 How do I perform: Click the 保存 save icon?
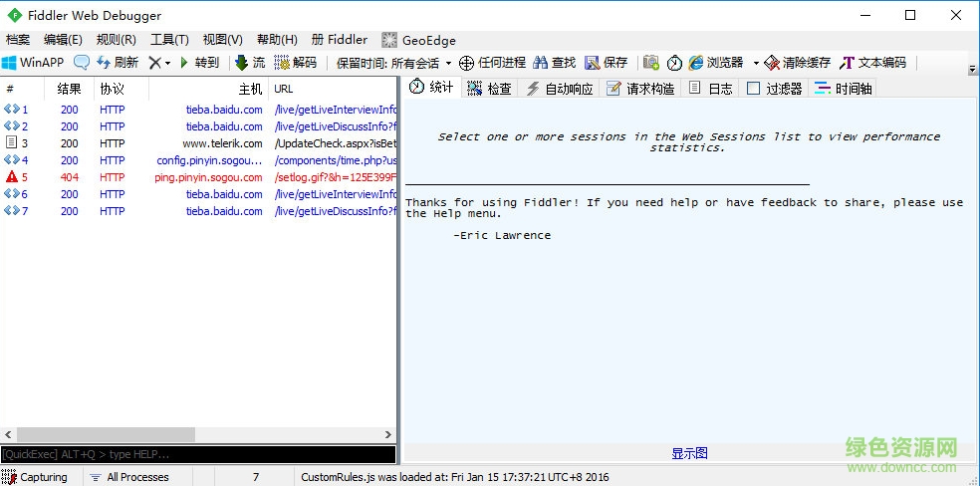click(592, 63)
